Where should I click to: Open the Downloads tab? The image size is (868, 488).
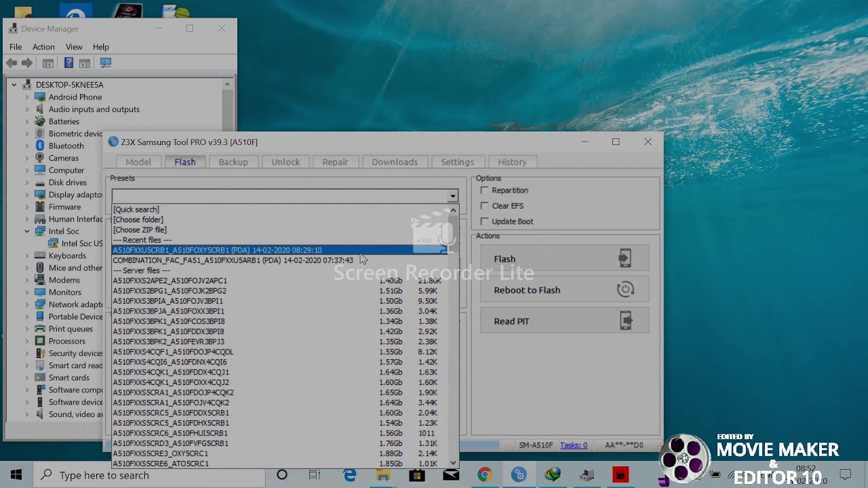(395, 162)
